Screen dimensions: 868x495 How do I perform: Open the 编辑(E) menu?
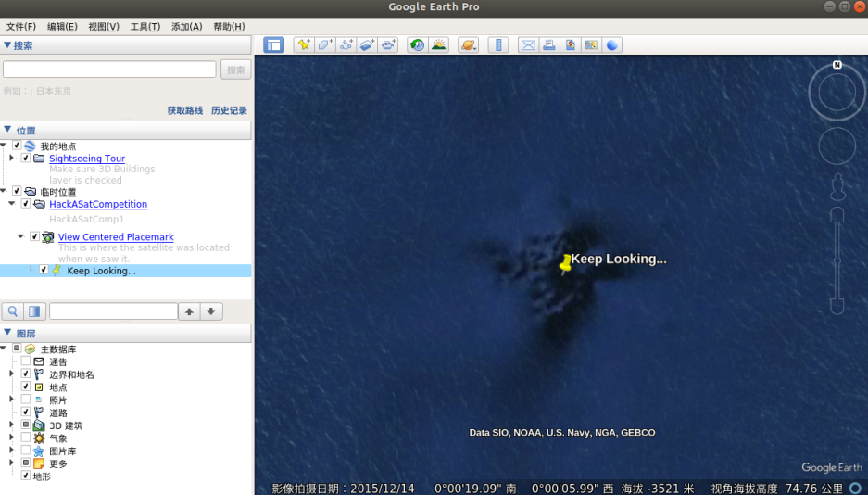(x=62, y=27)
